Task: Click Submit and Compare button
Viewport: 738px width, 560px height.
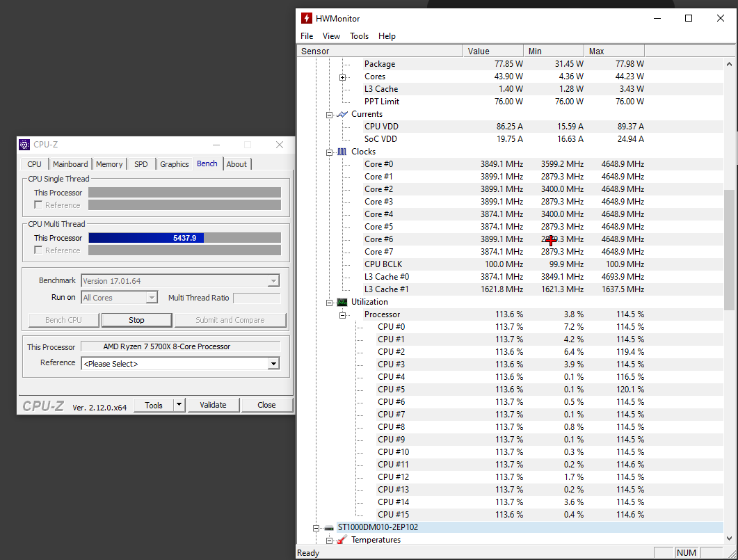Action: (230, 320)
